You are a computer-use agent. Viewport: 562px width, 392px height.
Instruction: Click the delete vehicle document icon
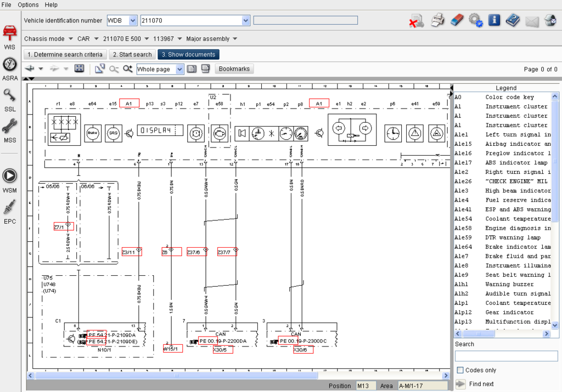(417, 21)
